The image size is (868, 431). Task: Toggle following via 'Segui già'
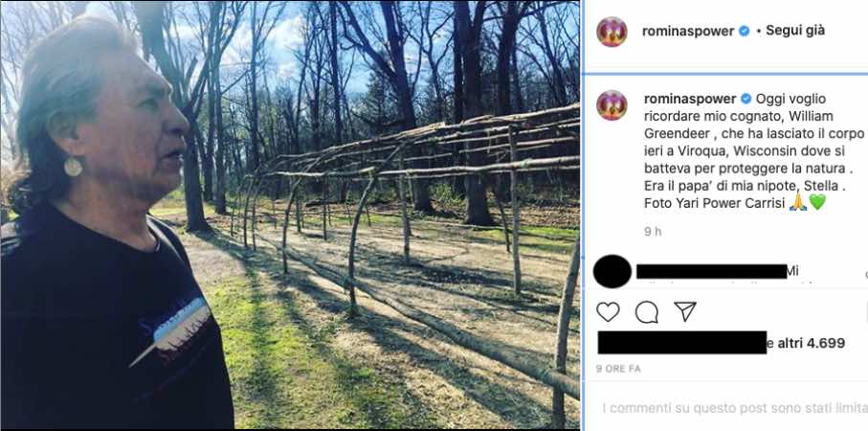tap(795, 31)
